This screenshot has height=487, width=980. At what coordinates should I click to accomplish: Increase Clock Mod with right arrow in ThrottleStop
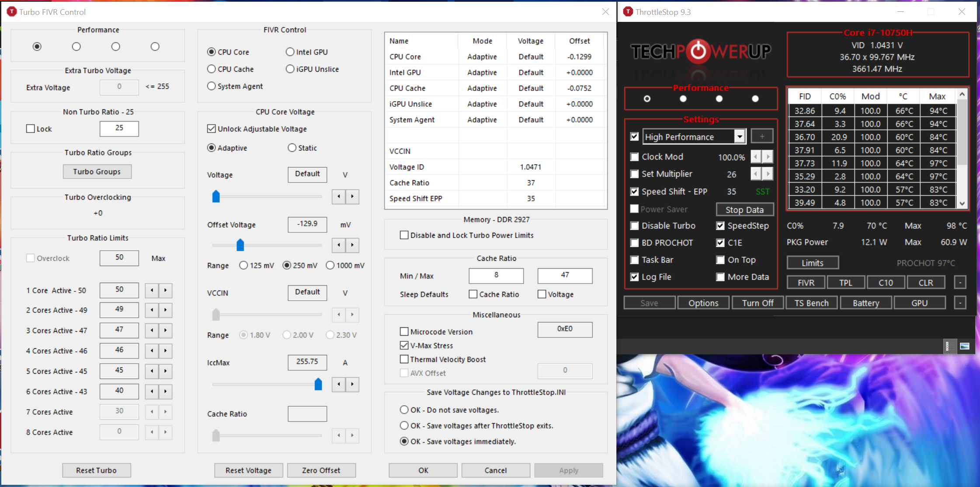768,157
